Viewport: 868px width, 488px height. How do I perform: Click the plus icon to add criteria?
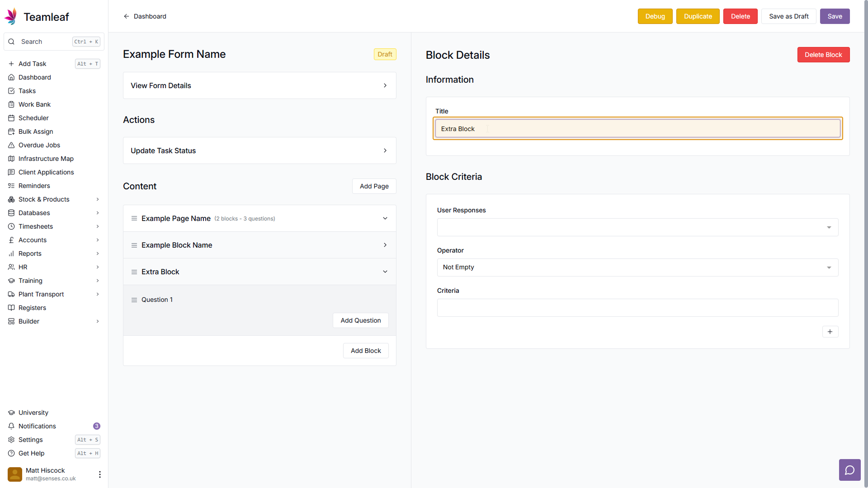click(830, 332)
